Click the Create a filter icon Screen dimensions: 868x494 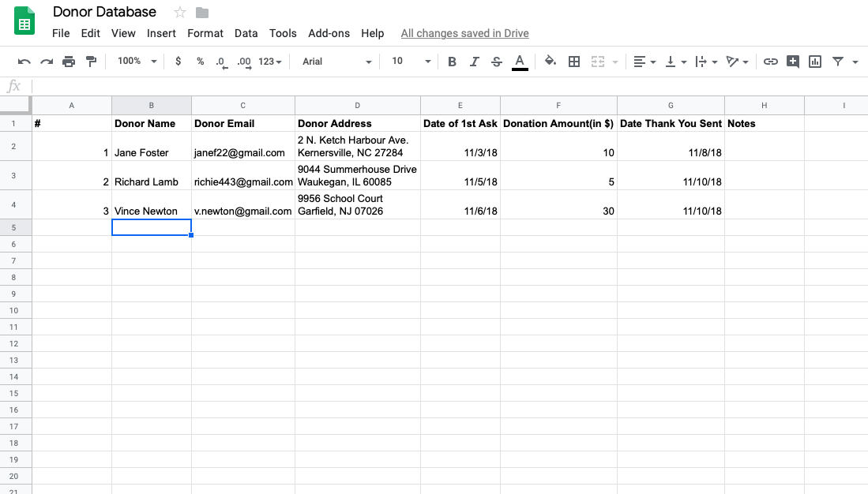click(x=838, y=62)
